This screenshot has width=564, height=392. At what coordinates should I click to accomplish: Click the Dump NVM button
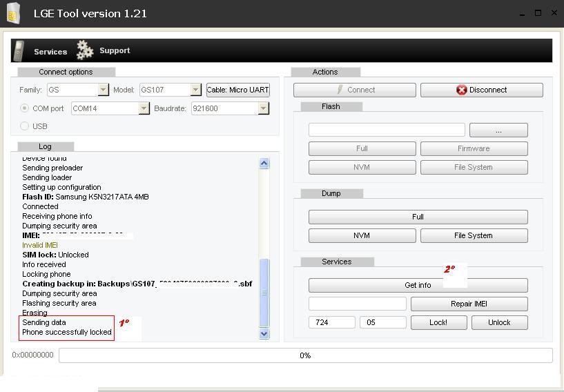(362, 235)
